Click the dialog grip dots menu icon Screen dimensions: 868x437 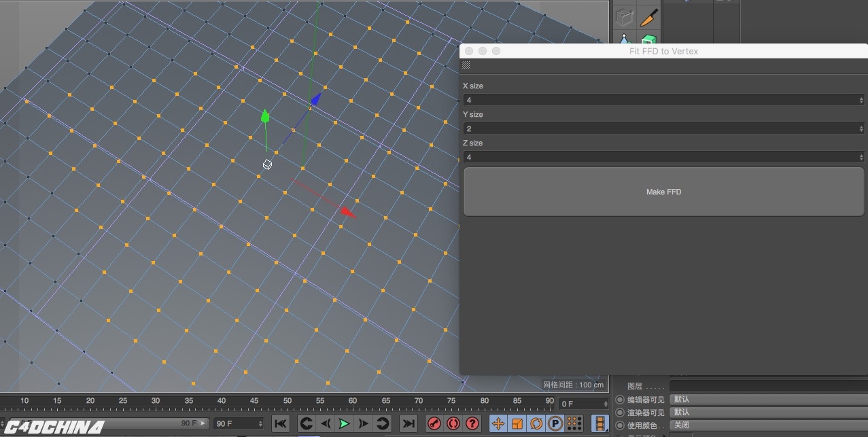466,65
